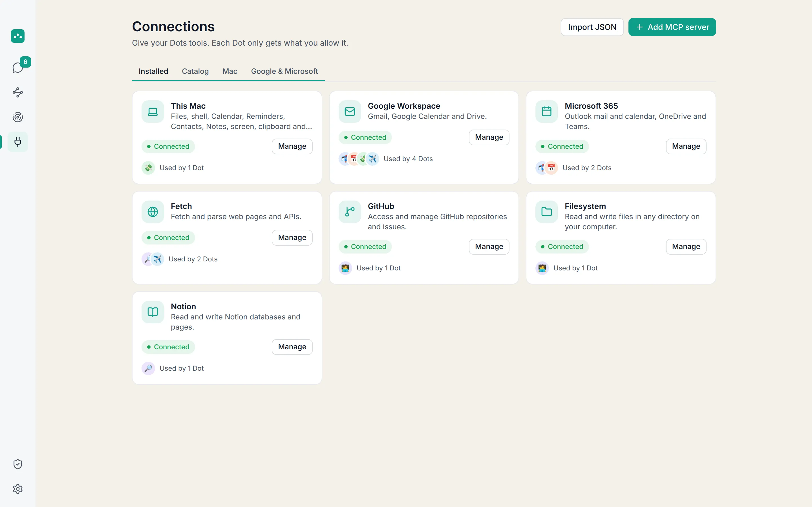The image size is (812, 507).
Task: Click Add MCP server button
Action: (x=672, y=27)
